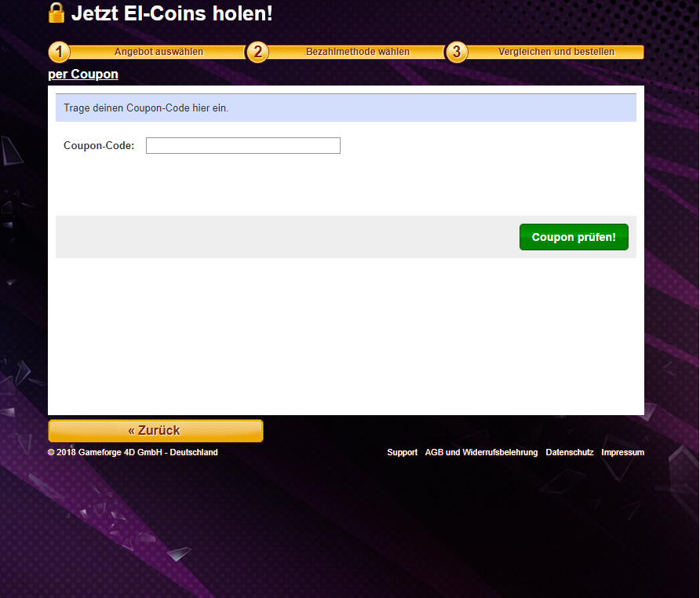Click the Jetzt El-Coins holen! heading

click(172, 13)
